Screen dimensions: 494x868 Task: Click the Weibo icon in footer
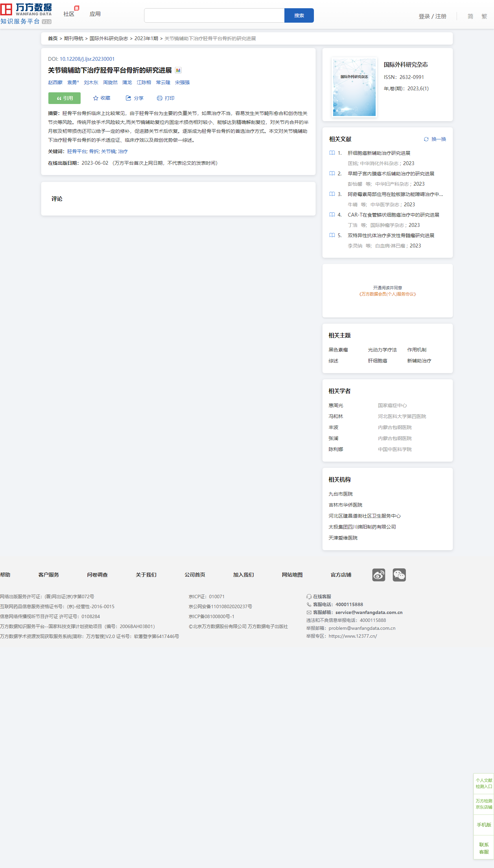(378, 575)
